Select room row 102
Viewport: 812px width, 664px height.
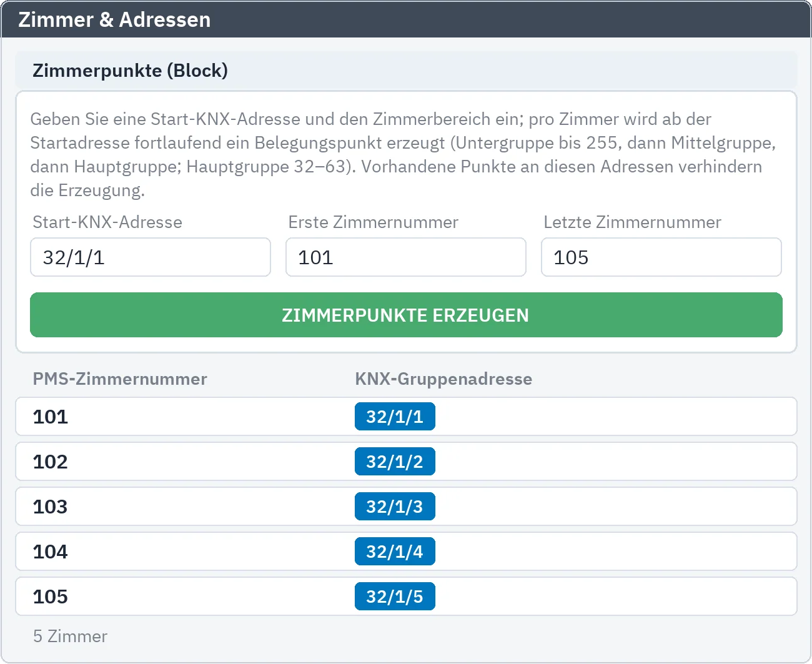406,462
